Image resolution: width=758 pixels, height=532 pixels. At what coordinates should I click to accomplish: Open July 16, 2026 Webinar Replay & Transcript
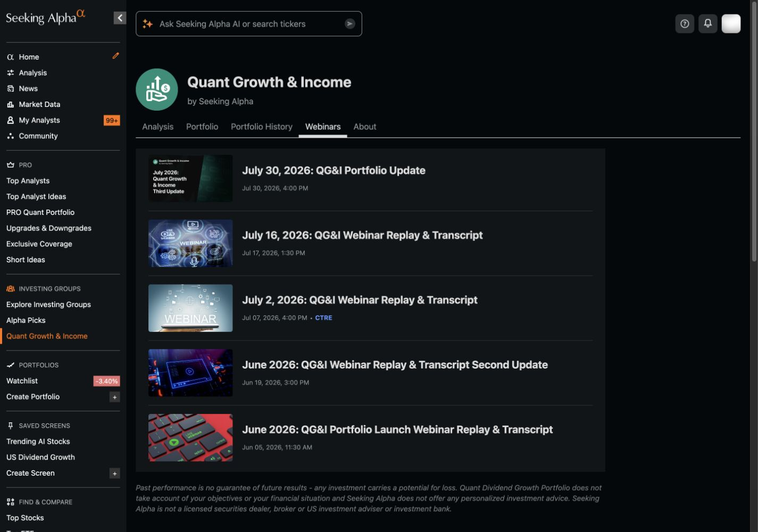coord(362,236)
